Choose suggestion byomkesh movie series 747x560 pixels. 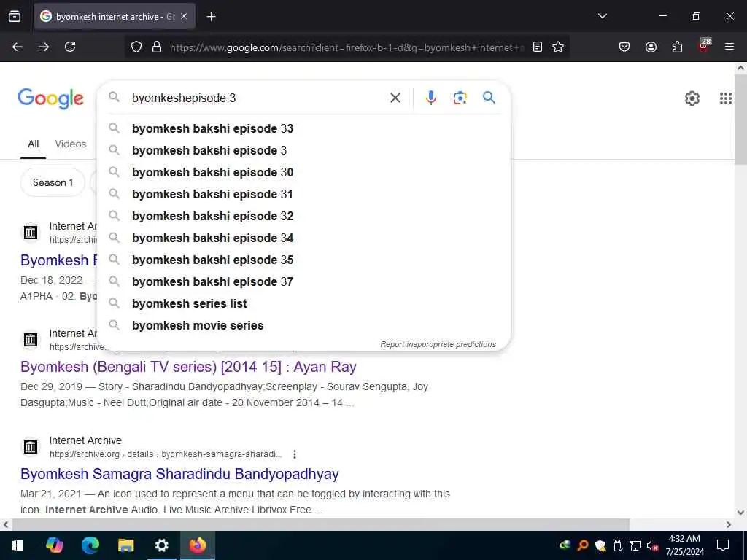coord(304,326)
